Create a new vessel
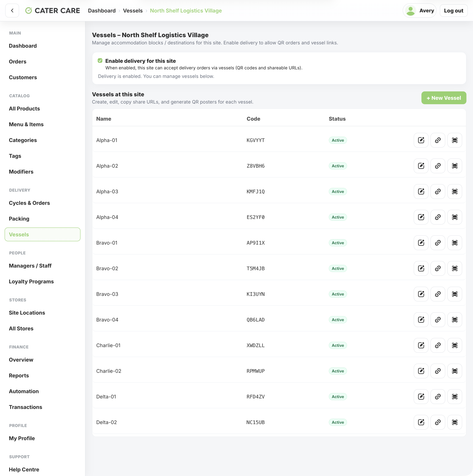Screen dimensions: 473x476 pyautogui.click(x=444, y=98)
